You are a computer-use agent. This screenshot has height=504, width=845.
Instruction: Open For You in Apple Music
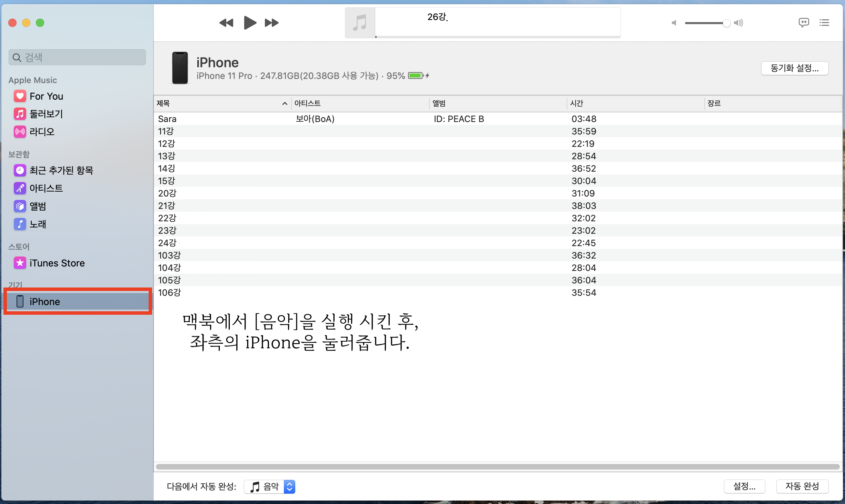(x=46, y=96)
